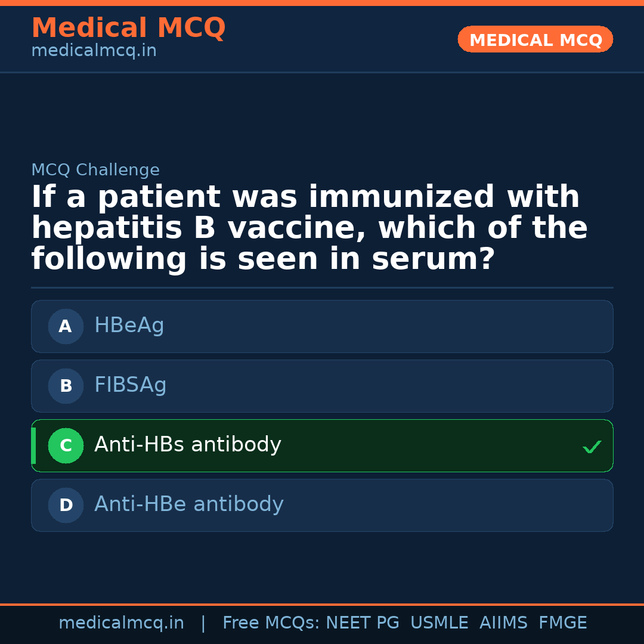The height and width of the screenshot is (644, 644).
Task: Click the Free MCQs footer text
Action: pos(271,623)
